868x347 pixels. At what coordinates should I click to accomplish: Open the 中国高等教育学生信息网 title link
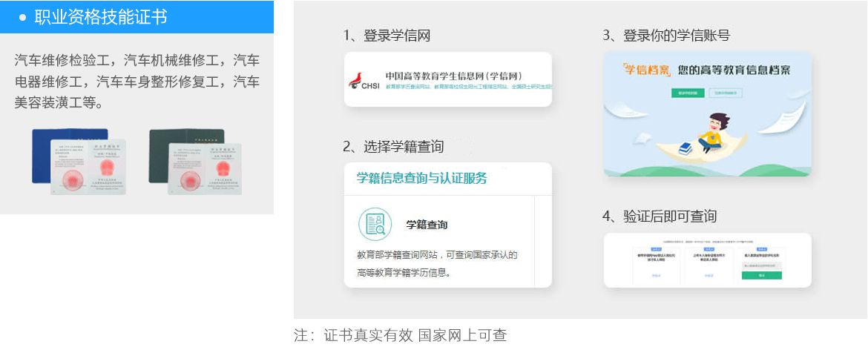(x=455, y=76)
